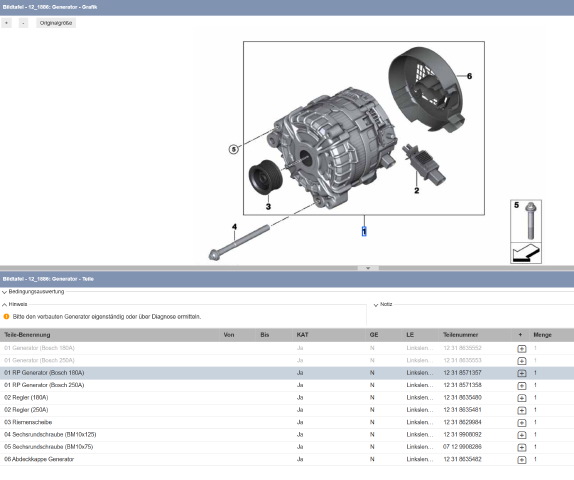Select row 03 Riemenscheibe
This screenshot has width=574, height=480.
tap(287, 422)
